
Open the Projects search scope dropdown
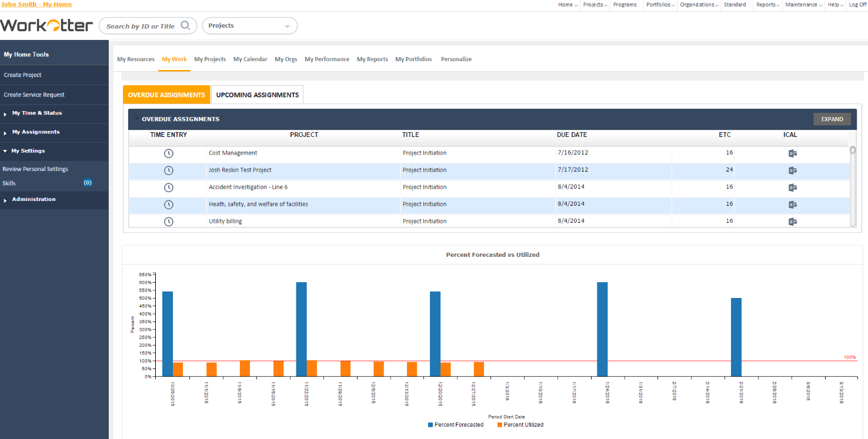coord(250,26)
